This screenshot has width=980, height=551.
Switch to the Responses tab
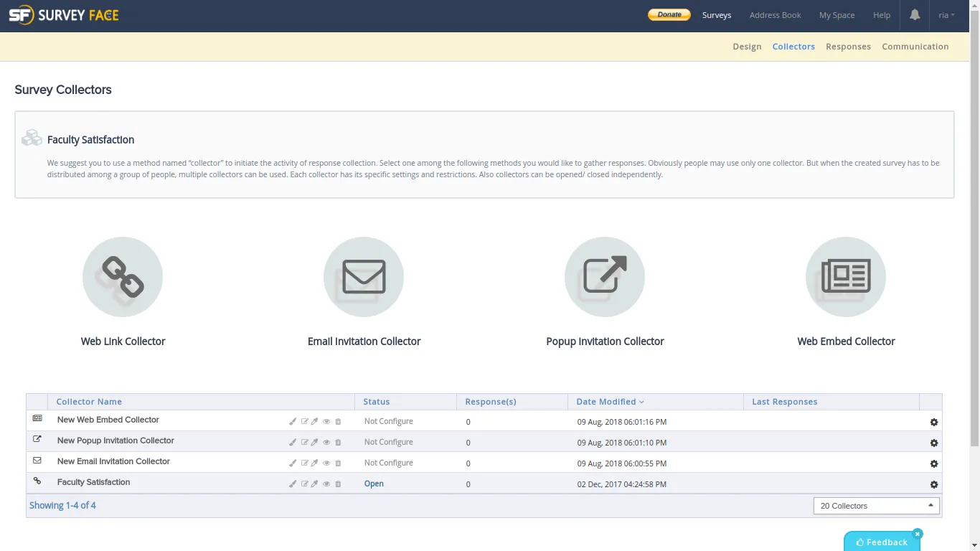pyautogui.click(x=848, y=47)
